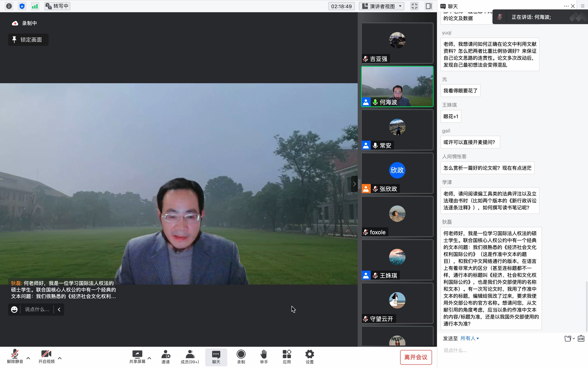Click the 说点什么 floating chat input

coord(37,309)
